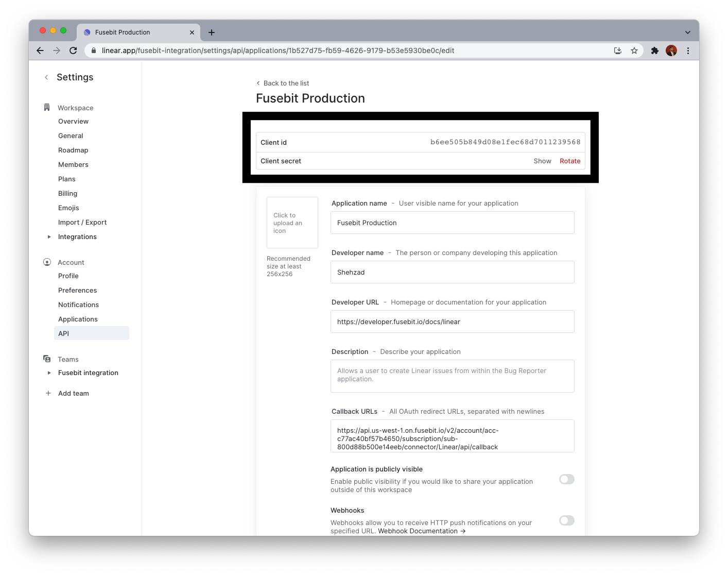
Task: Click the plus icon for Add team
Action: [48, 393]
